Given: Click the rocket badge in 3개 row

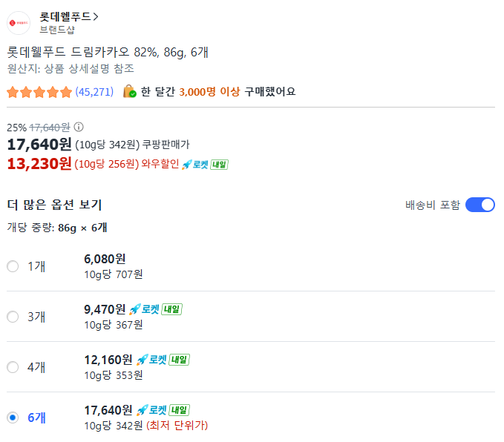Looking at the screenshot, I should (155, 309).
